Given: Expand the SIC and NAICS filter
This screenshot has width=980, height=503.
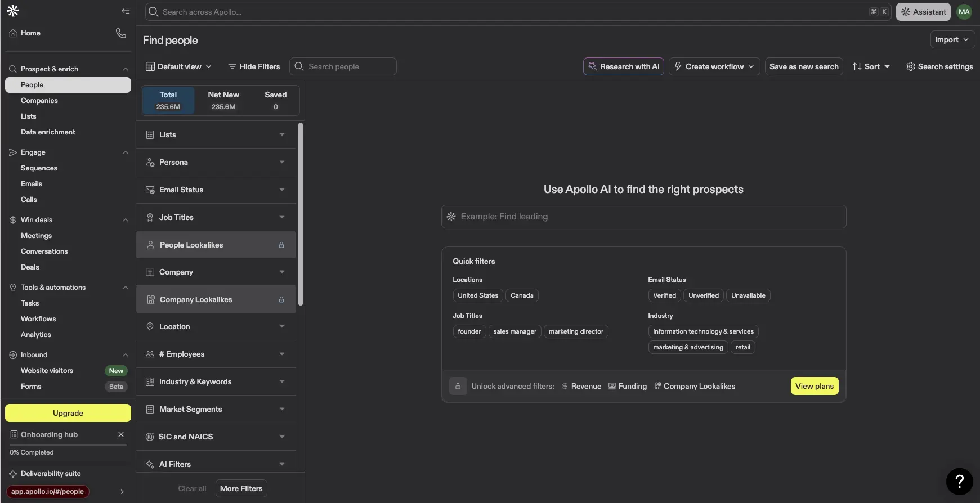Looking at the screenshot, I should pos(216,437).
